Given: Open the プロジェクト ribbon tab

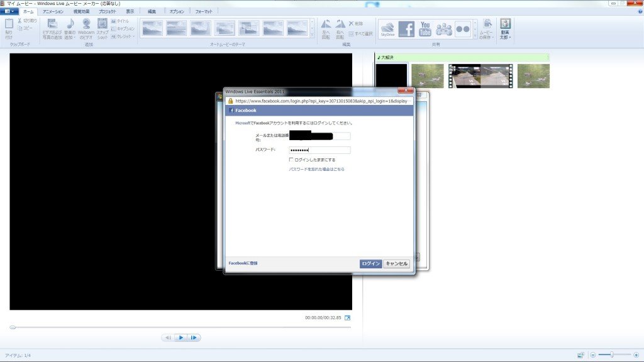Looking at the screenshot, I should point(107,11).
